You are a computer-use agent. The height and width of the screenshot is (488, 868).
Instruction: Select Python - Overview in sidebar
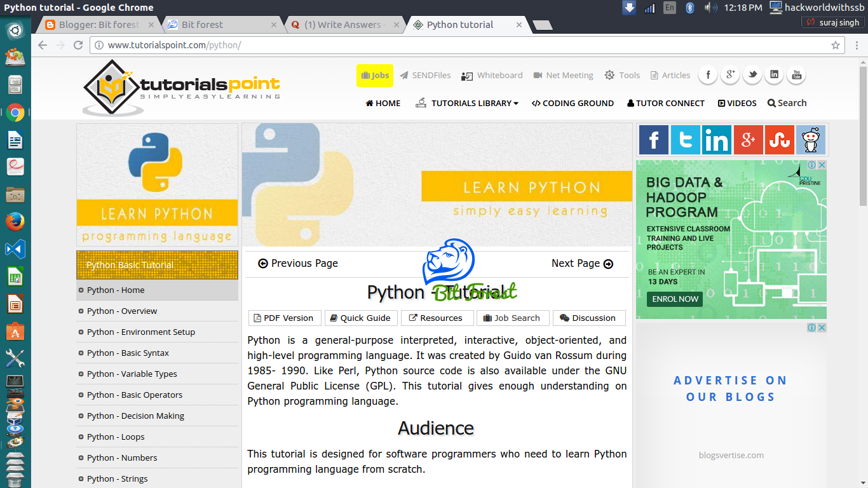pos(157,311)
